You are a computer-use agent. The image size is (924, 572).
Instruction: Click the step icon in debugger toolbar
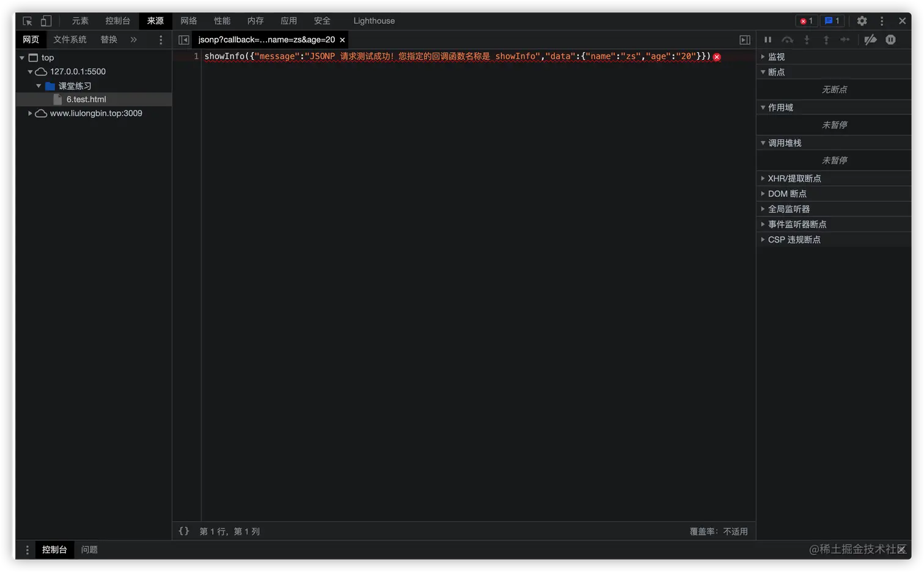click(x=845, y=40)
